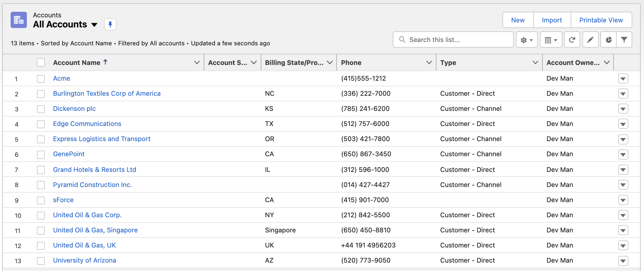
Task: Open row actions for Grand Hotels
Action: tap(623, 170)
